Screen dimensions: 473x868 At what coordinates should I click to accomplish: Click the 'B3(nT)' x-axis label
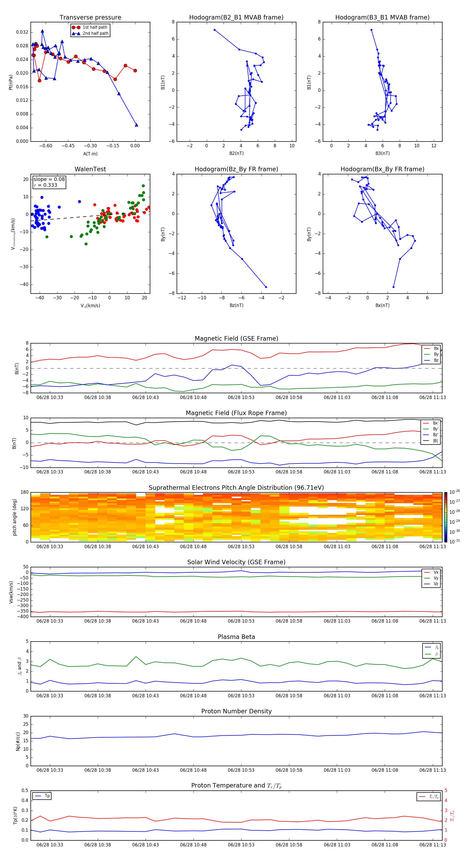[382, 153]
